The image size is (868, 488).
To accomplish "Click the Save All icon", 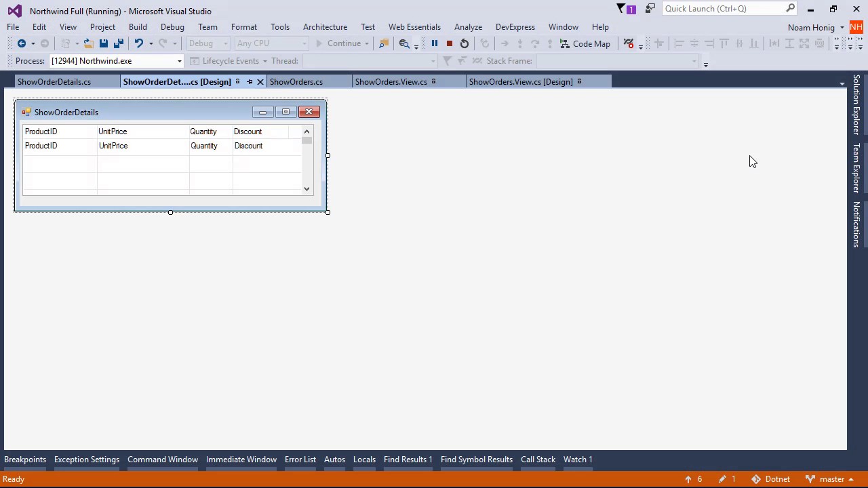I will pyautogui.click(x=118, y=43).
